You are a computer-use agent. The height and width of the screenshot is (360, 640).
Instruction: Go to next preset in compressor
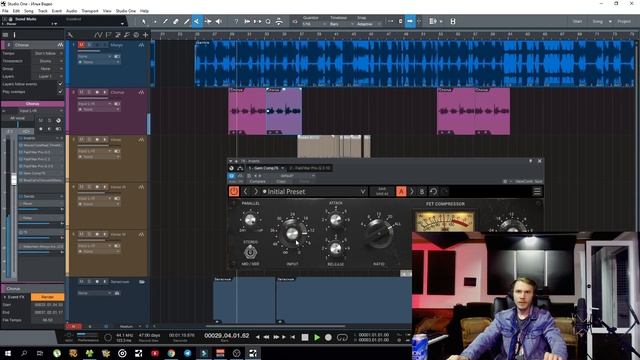tap(256, 191)
